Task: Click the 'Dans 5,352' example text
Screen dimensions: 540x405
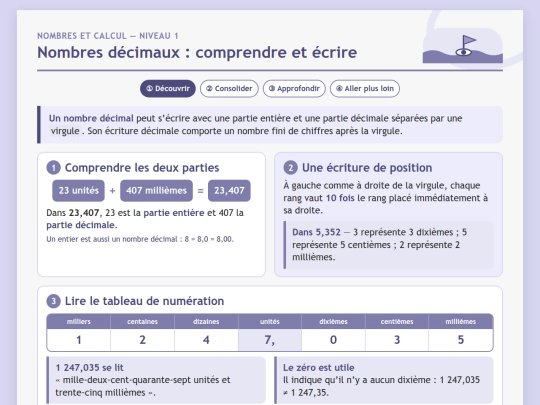Action: 316,232
